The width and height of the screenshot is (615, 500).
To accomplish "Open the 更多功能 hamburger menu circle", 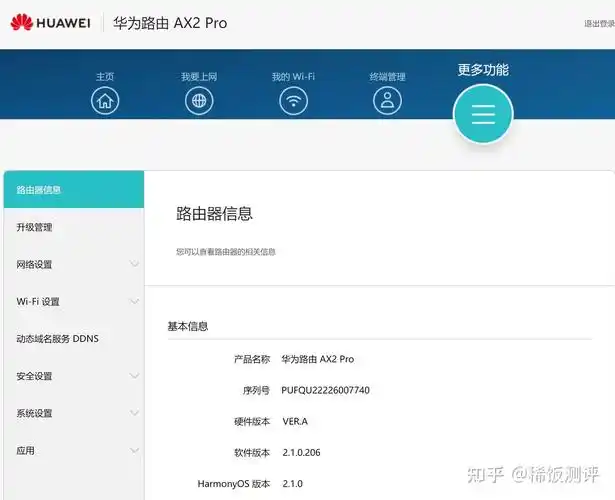I will click(x=483, y=114).
